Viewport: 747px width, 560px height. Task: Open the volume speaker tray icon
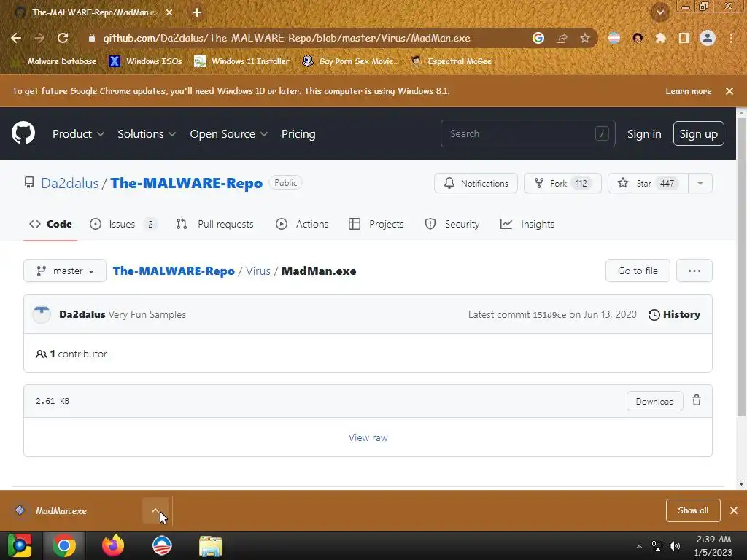675,545
